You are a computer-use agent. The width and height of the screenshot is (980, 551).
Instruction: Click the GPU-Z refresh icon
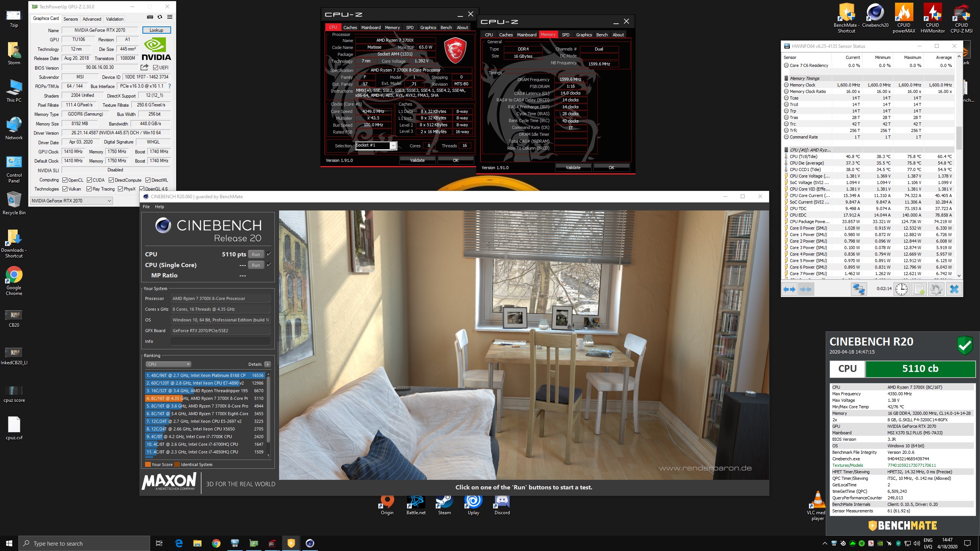(160, 17)
